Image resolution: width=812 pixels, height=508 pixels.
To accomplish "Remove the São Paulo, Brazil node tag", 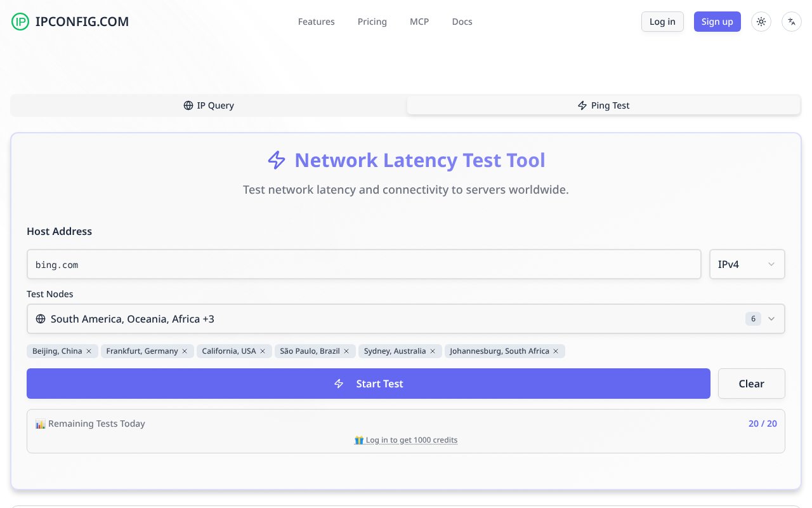I will click(x=346, y=351).
